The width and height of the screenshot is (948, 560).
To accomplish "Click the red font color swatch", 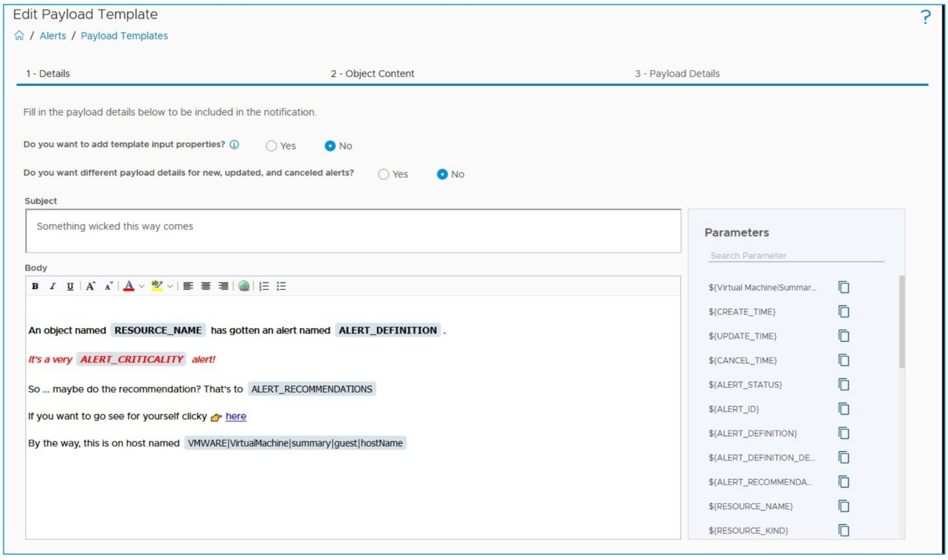I will [129, 286].
